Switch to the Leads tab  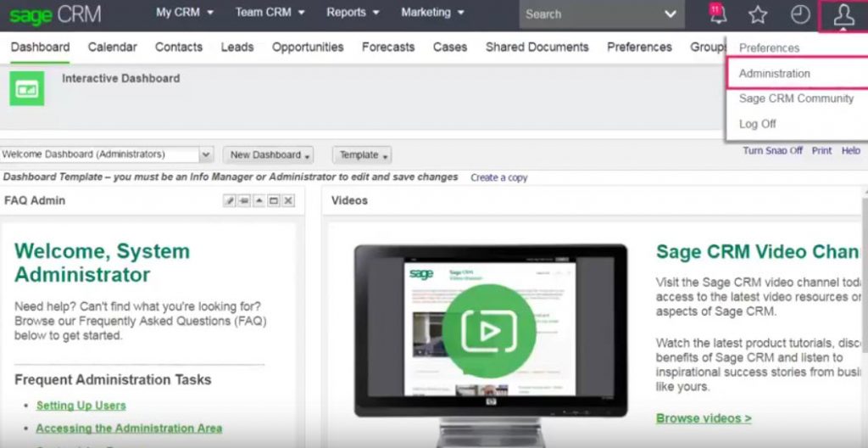pos(237,48)
